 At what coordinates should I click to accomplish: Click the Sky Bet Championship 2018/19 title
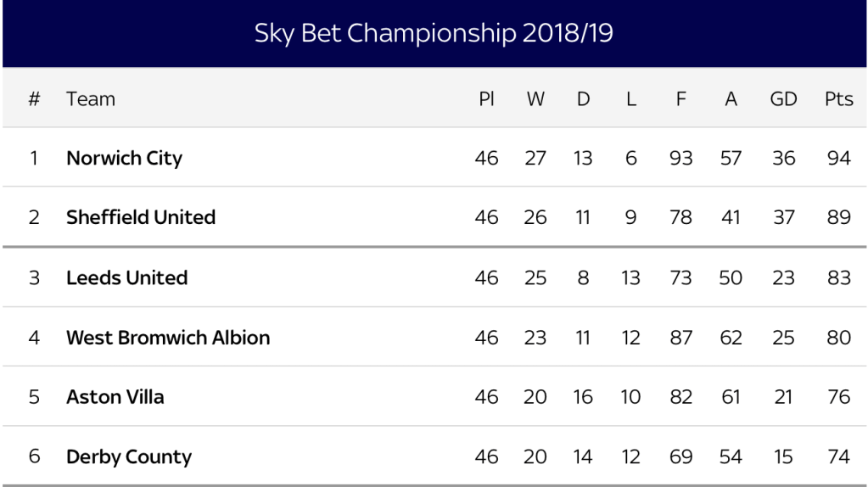434,34
